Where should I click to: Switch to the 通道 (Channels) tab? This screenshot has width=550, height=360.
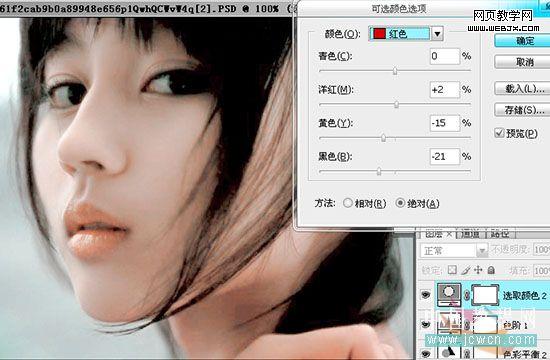point(470,234)
